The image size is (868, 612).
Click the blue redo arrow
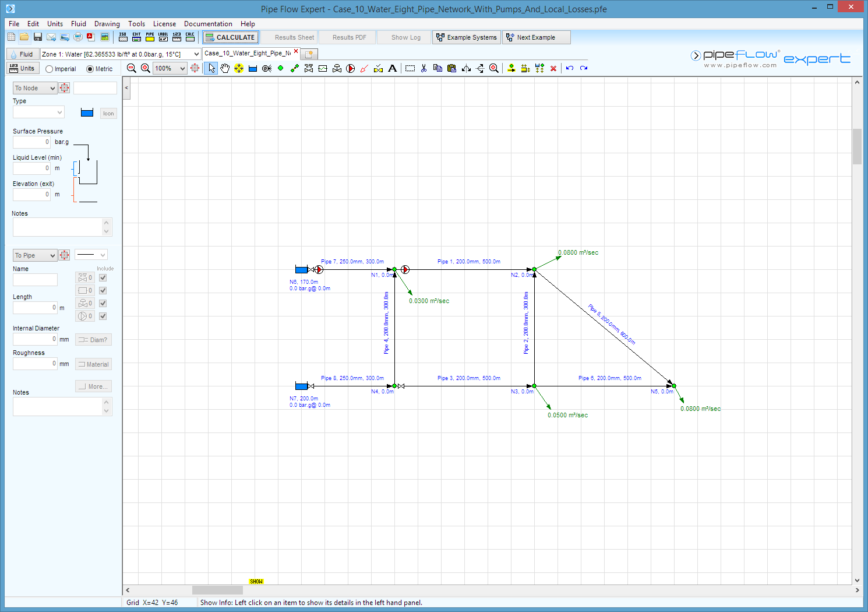point(584,68)
